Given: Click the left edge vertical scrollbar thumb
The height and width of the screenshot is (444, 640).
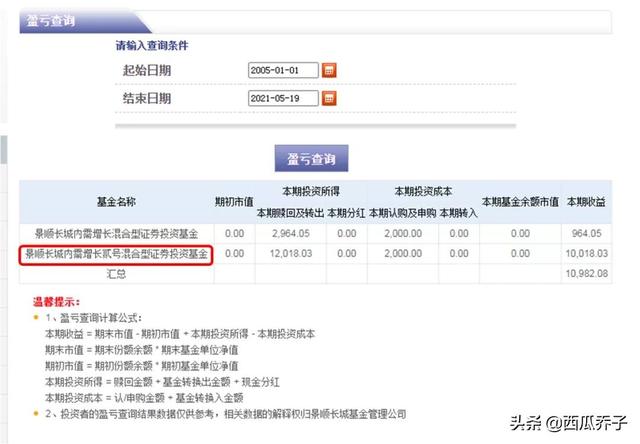Looking at the screenshot, I should coord(4,150).
